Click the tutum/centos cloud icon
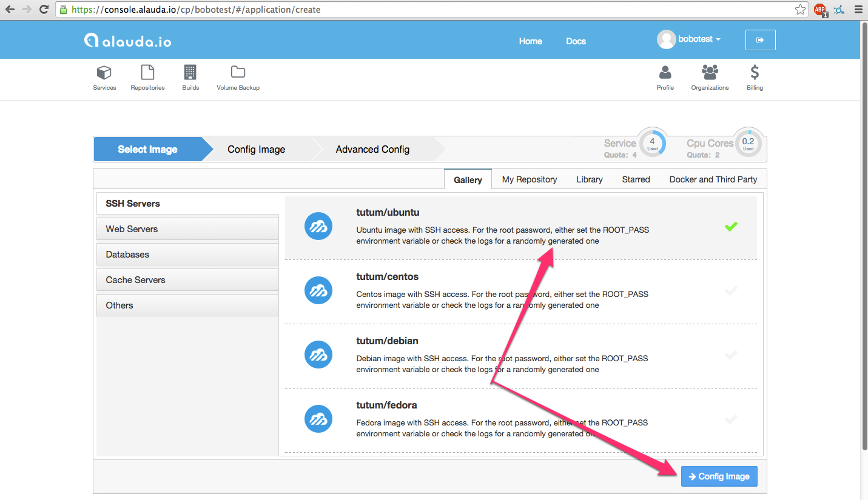868x500 pixels. 318,290
